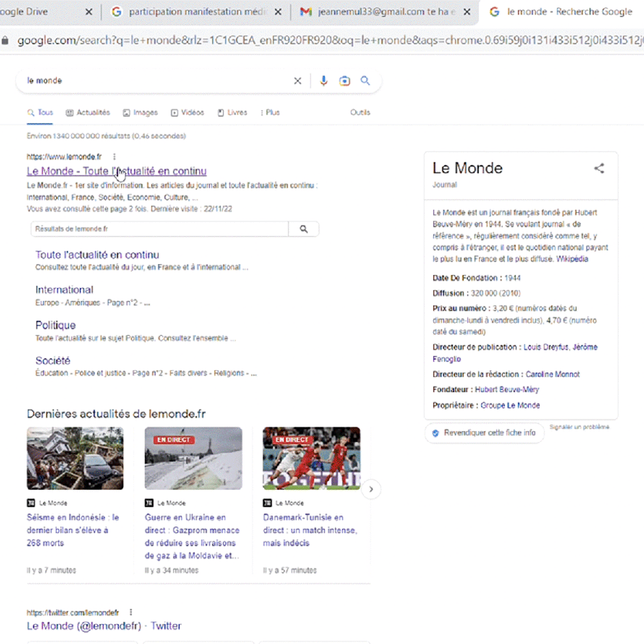The width and height of the screenshot is (644, 644).
Task: Close the Google Drive tab
Action: point(89,12)
